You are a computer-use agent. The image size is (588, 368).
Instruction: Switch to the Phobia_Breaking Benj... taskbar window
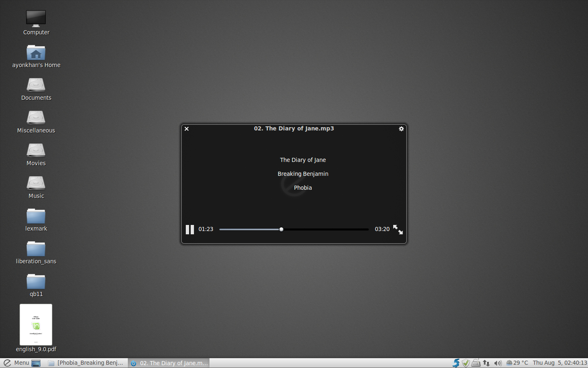click(x=86, y=363)
